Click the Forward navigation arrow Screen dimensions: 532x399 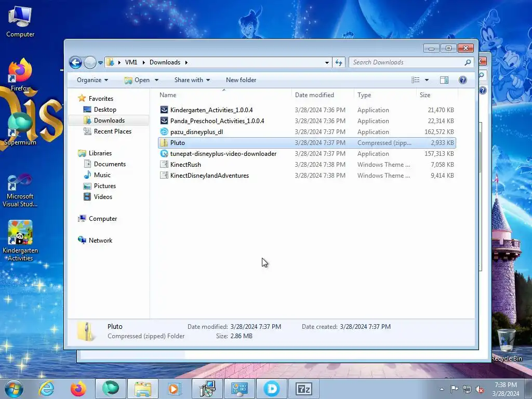pyautogui.click(x=90, y=62)
